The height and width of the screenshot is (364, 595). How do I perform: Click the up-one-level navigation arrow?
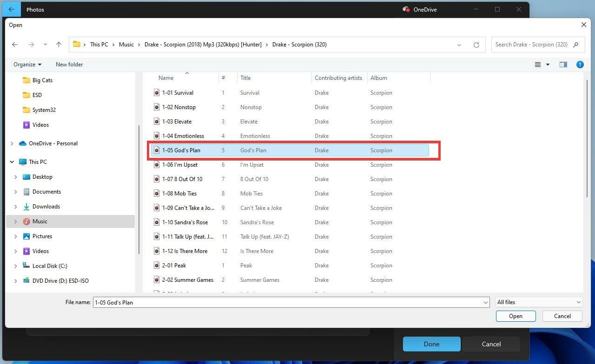[59, 44]
